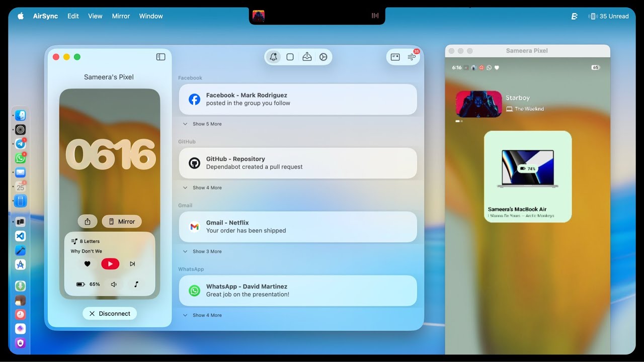The width and height of the screenshot is (644, 362).
Task: Open the file transfer tray tab
Action: pyautogui.click(x=307, y=57)
